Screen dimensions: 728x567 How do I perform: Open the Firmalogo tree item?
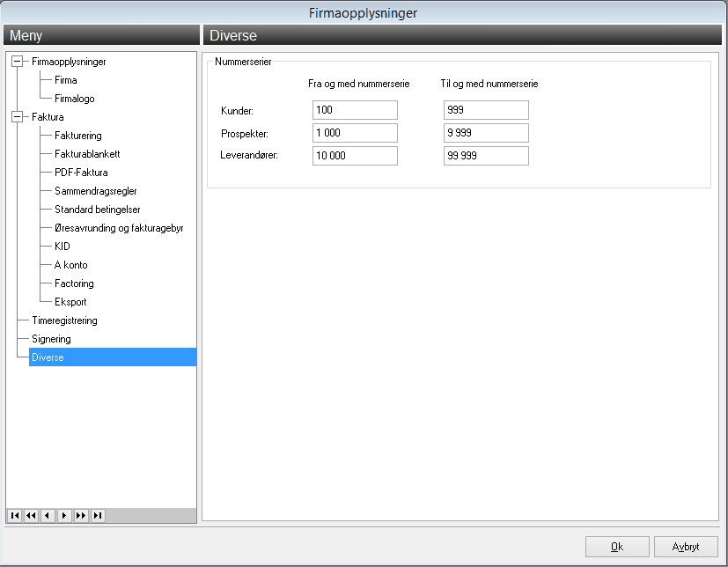pyautogui.click(x=74, y=99)
